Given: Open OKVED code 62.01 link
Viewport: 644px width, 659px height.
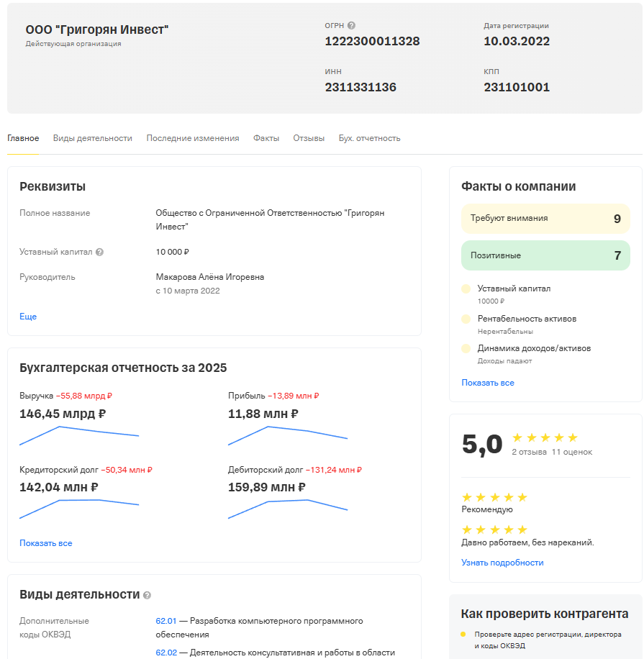Looking at the screenshot, I should [x=166, y=621].
